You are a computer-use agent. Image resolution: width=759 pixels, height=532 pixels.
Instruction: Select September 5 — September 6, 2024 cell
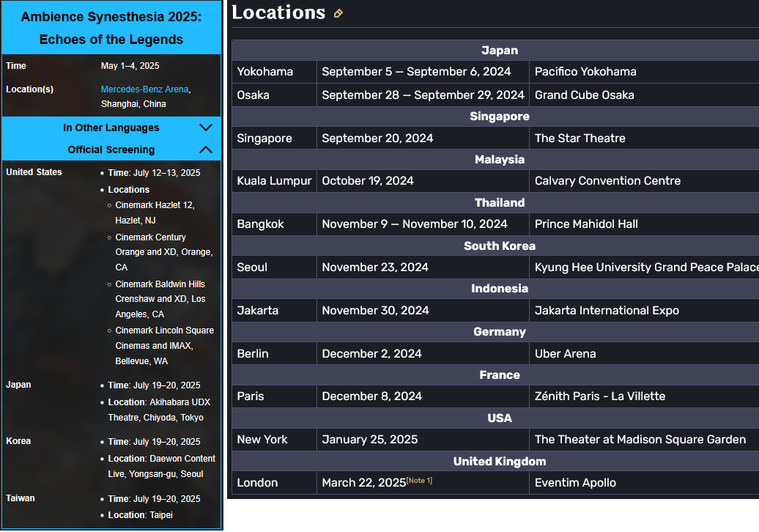tap(423, 72)
